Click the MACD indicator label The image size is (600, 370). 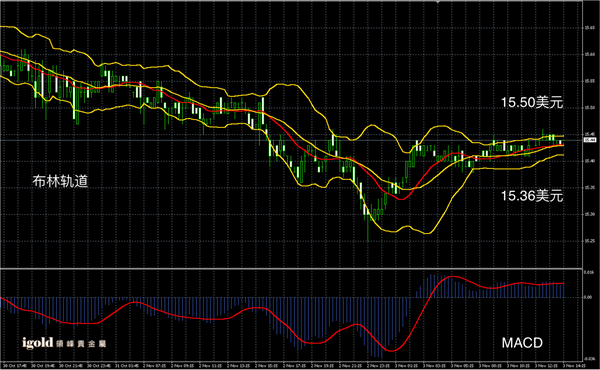click(x=522, y=343)
